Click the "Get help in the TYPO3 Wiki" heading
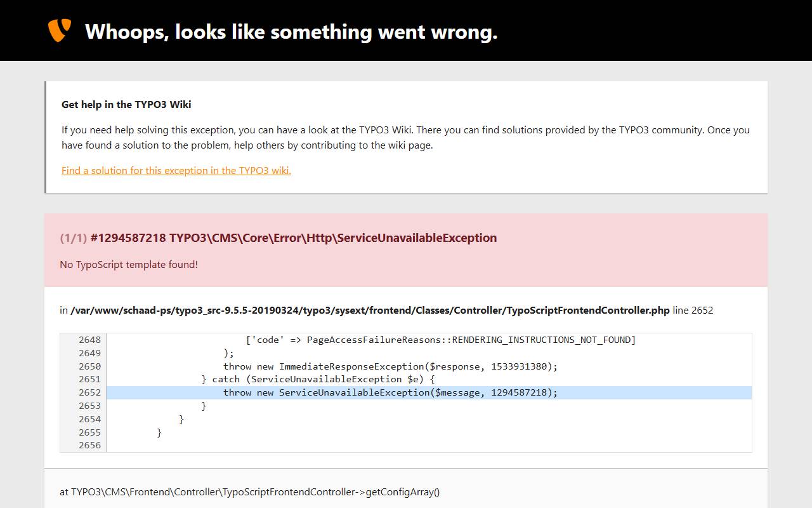 [126, 104]
